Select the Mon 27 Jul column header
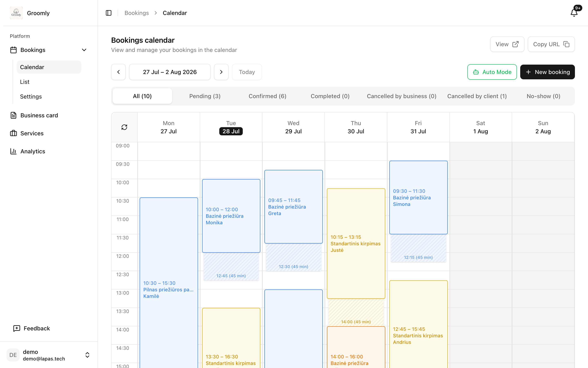Screen dimensions: 588x368 (x=169, y=127)
